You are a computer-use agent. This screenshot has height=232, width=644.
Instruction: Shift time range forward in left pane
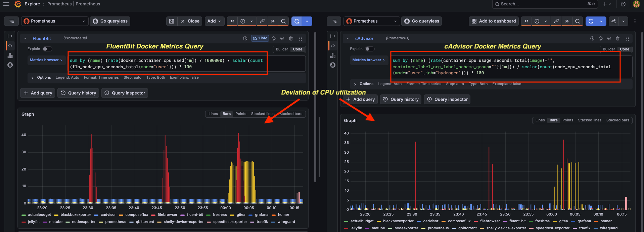[273, 21]
